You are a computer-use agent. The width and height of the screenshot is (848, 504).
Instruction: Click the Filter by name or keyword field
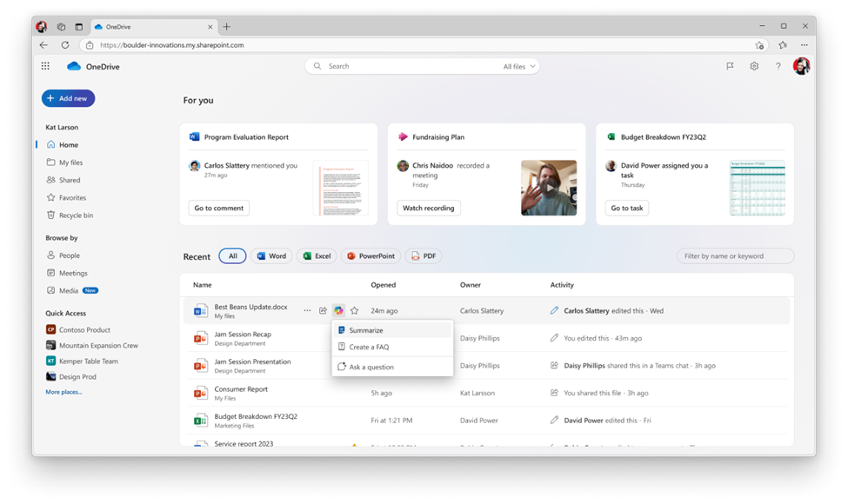(735, 255)
